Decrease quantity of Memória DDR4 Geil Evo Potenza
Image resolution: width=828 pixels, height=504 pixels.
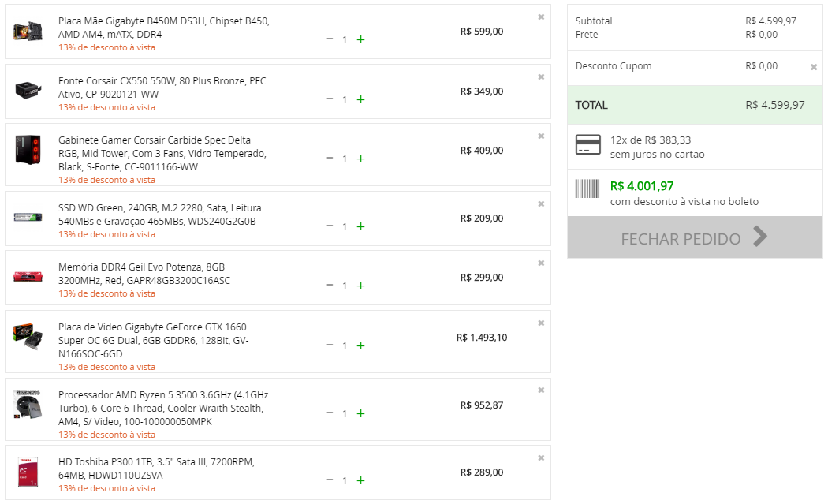pyautogui.click(x=330, y=285)
